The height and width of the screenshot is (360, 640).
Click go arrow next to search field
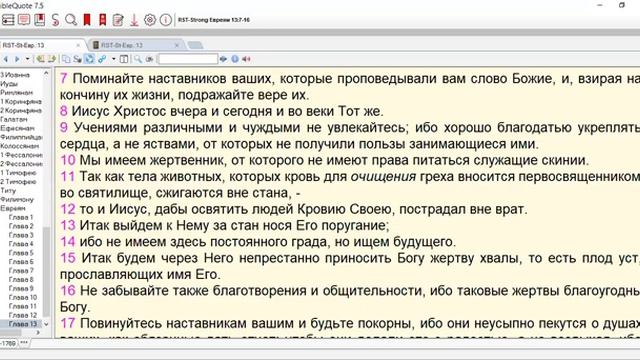223,59
